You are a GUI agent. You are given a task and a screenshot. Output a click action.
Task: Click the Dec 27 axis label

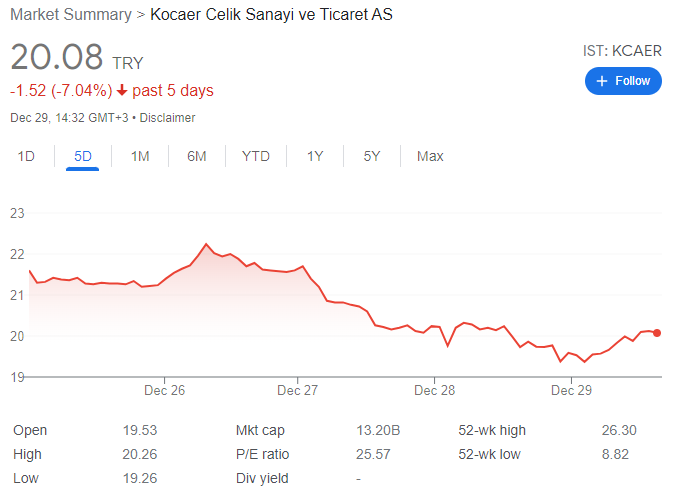tap(298, 391)
